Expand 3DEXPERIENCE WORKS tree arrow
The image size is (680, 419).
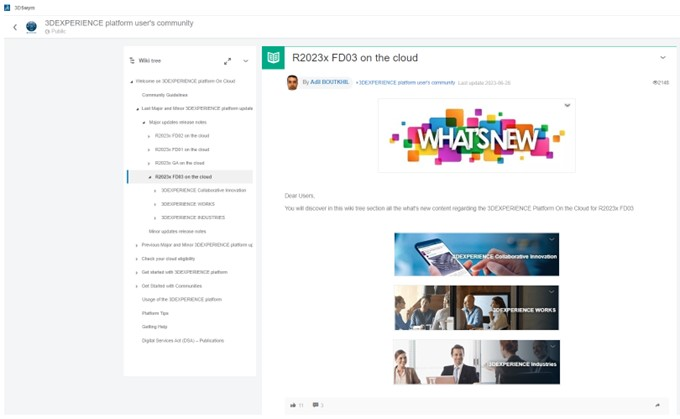(155, 204)
